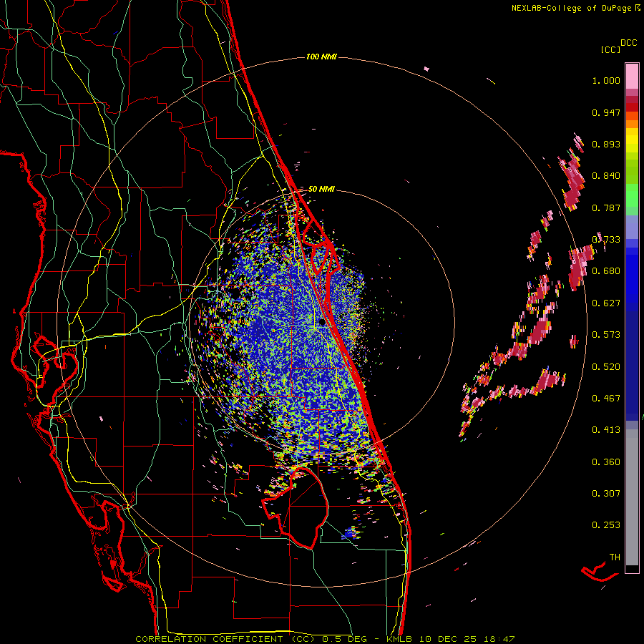644x644 pixels.
Task: Click the DCC label above the color scale
Action: (628, 43)
